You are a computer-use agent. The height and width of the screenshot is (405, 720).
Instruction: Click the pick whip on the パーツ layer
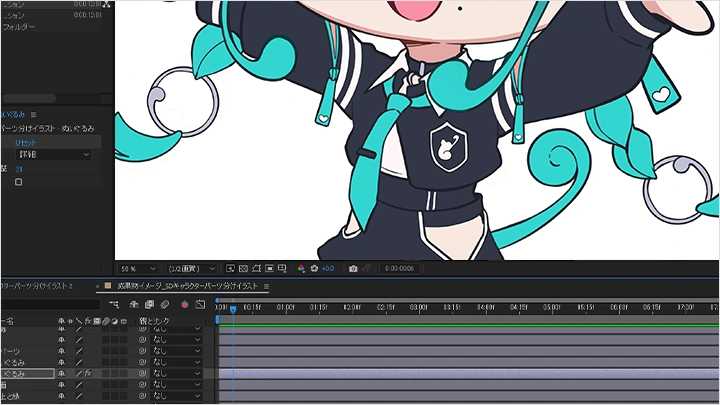pos(142,351)
